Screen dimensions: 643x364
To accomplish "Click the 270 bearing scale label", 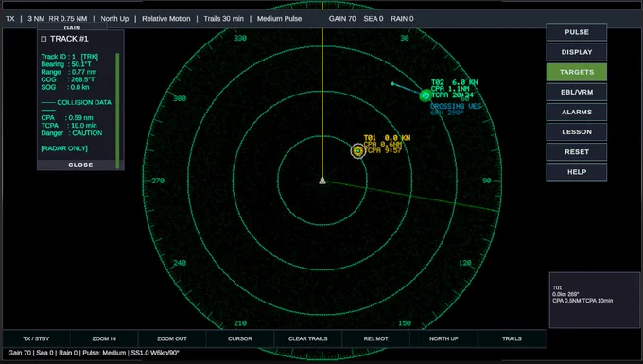I will [x=158, y=181].
